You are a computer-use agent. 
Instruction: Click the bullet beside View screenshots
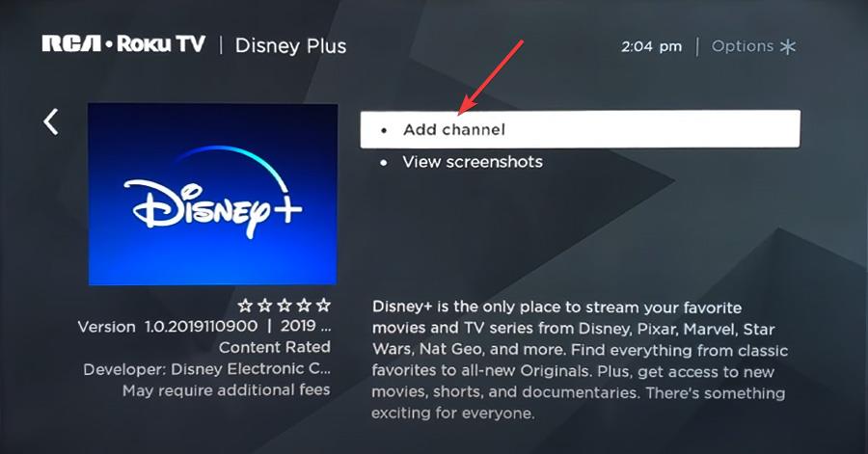[x=384, y=163]
